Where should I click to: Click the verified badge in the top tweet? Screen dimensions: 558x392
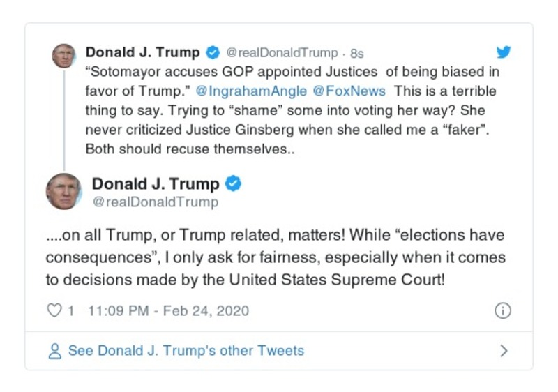(213, 53)
